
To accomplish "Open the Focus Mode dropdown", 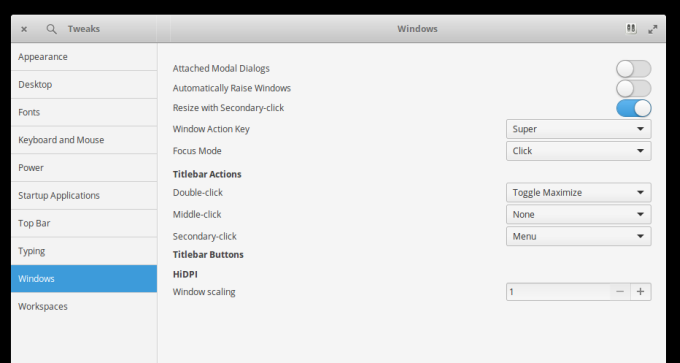I will (x=579, y=151).
